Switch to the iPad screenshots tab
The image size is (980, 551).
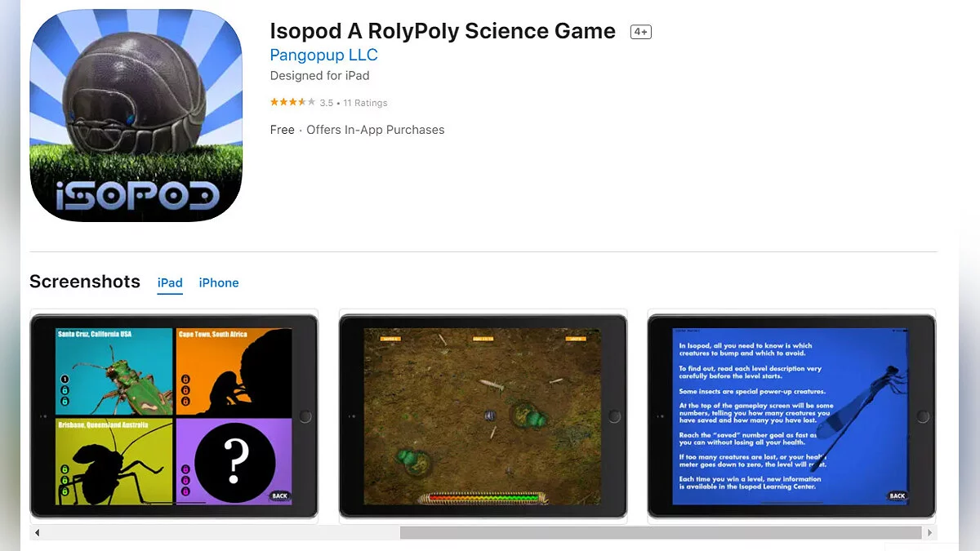click(170, 282)
